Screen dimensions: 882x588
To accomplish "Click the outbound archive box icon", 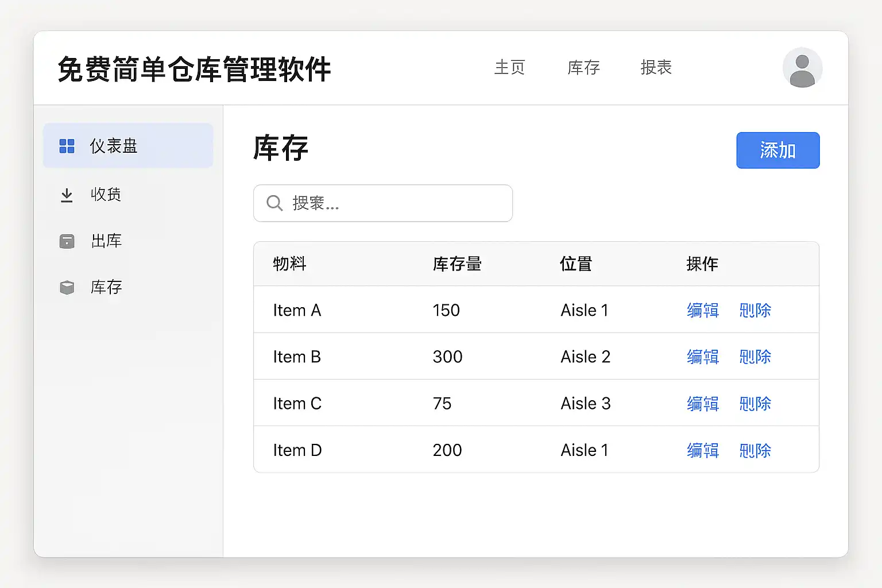I will pos(67,241).
